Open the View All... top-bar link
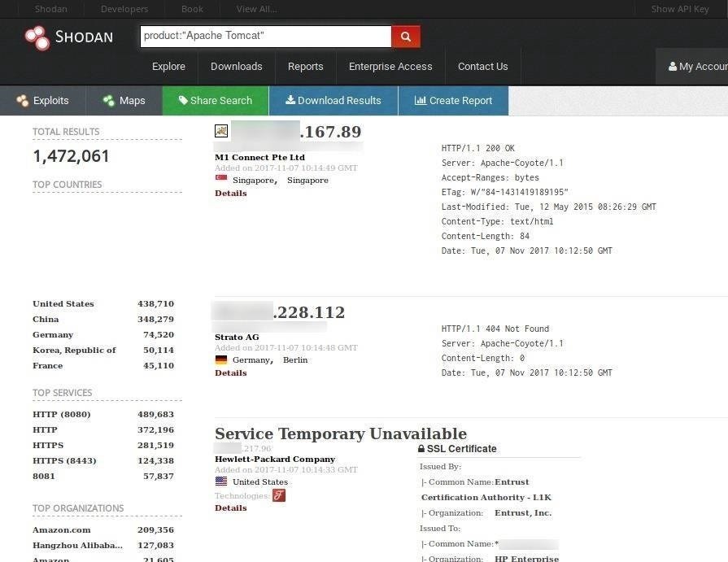Image resolution: width=728 pixels, height=562 pixels. click(257, 9)
